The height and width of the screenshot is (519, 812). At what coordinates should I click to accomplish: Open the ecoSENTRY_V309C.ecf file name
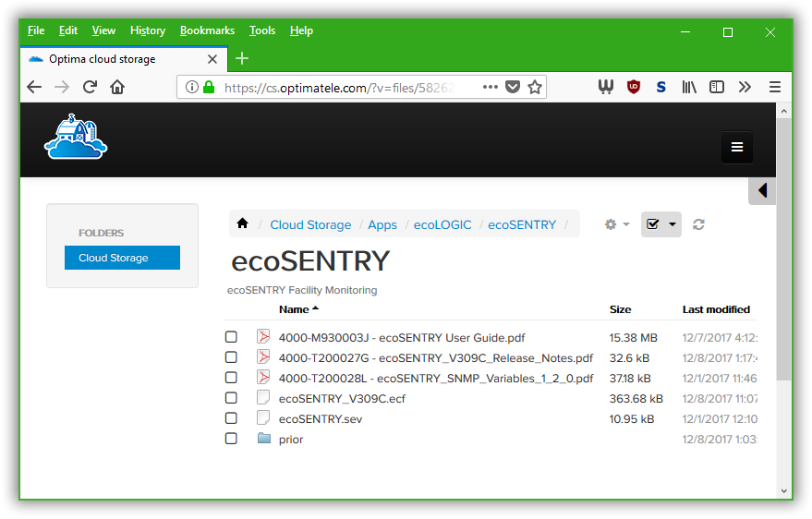342,398
